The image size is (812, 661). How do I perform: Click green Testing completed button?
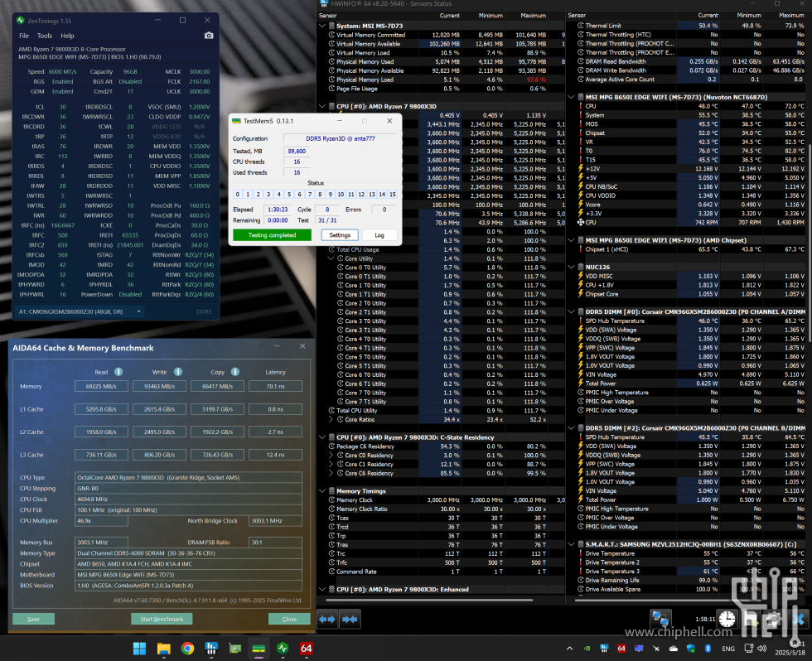click(x=273, y=235)
